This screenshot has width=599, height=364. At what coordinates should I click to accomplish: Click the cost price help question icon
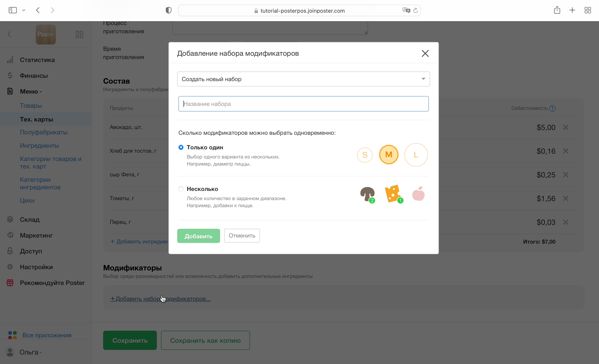tap(552, 108)
